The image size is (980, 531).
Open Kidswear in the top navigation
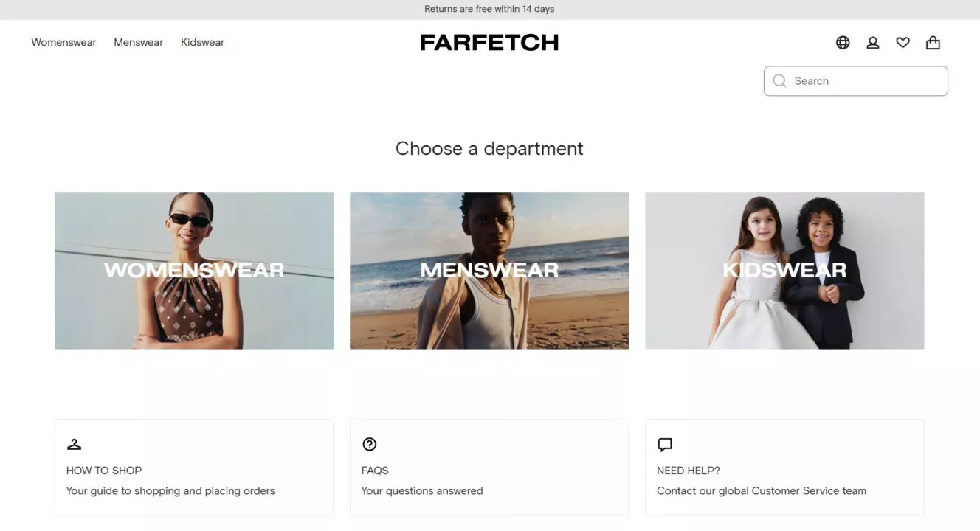pos(202,42)
